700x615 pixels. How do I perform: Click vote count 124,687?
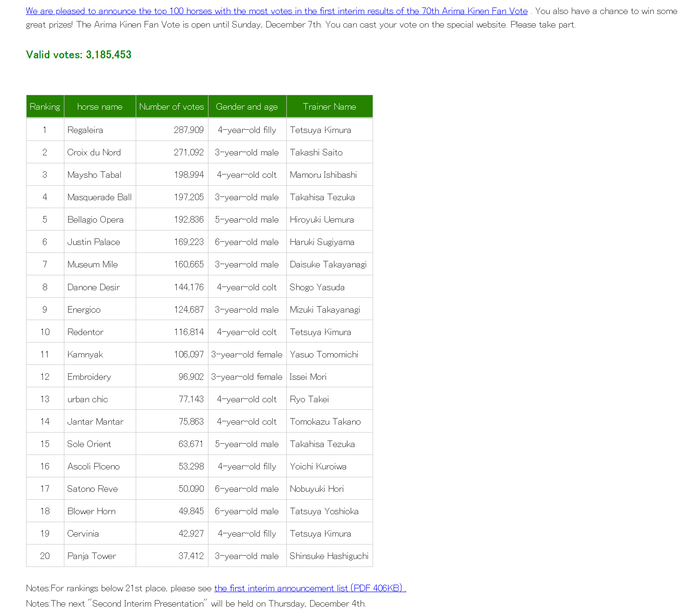coord(189,309)
